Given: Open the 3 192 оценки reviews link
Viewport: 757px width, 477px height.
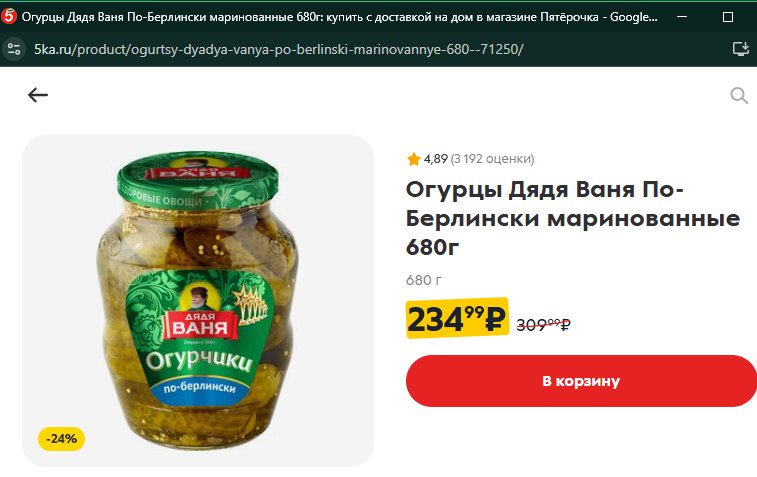Looking at the screenshot, I should (x=492, y=159).
